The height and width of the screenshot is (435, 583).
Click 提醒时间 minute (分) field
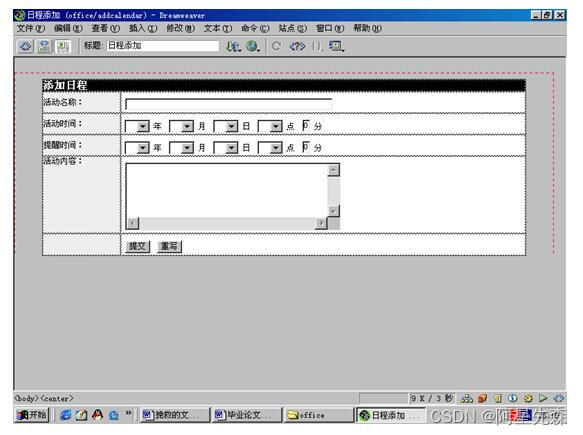click(306, 147)
